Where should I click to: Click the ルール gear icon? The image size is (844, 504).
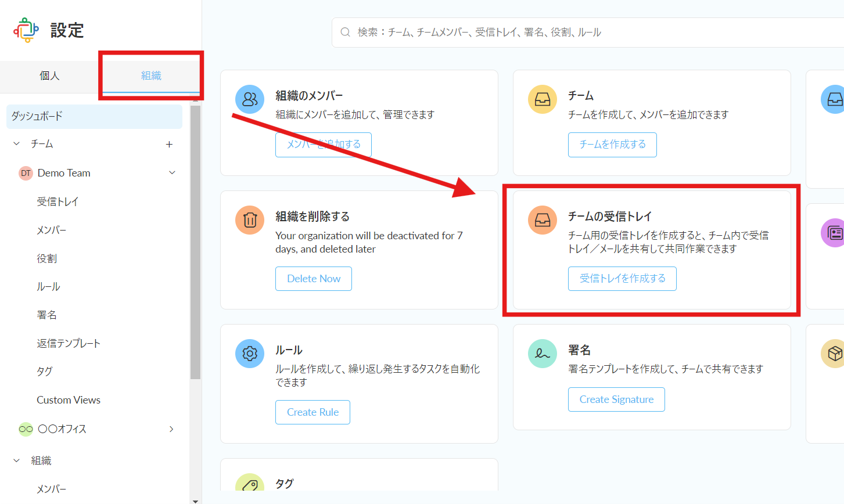(x=250, y=354)
